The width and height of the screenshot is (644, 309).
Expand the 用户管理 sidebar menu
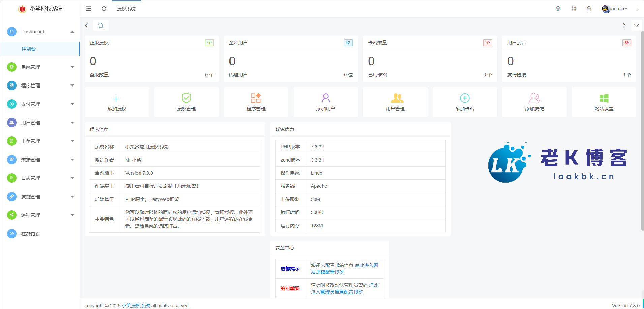pyautogui.click(x=40, y=123)
